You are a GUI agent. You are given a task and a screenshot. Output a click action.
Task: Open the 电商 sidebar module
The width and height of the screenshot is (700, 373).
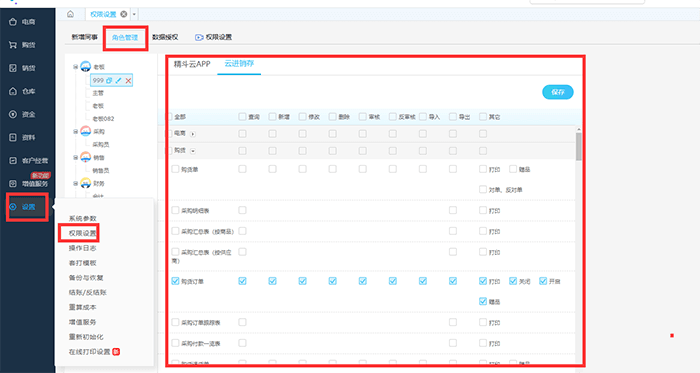point(23,21)
